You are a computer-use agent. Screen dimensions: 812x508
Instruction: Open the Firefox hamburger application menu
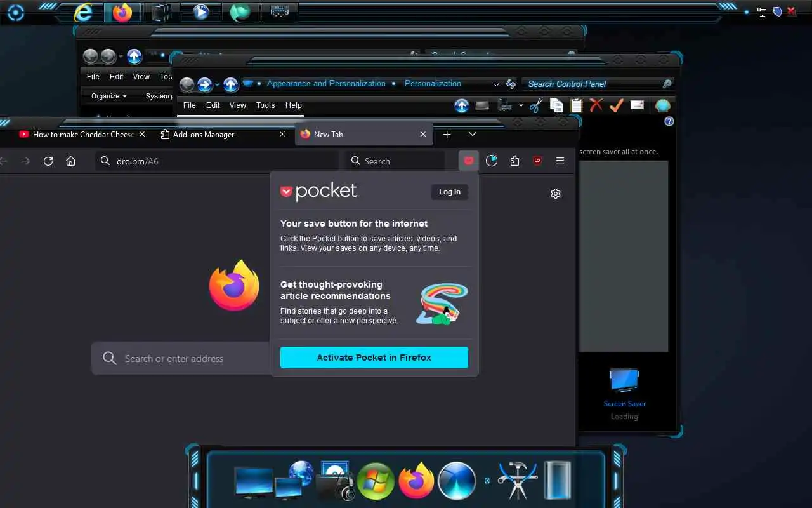(560, 161)
